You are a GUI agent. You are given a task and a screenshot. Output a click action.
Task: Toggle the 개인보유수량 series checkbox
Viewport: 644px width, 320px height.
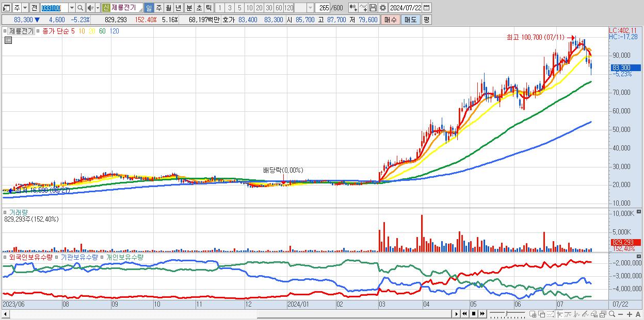coord(102,257)
